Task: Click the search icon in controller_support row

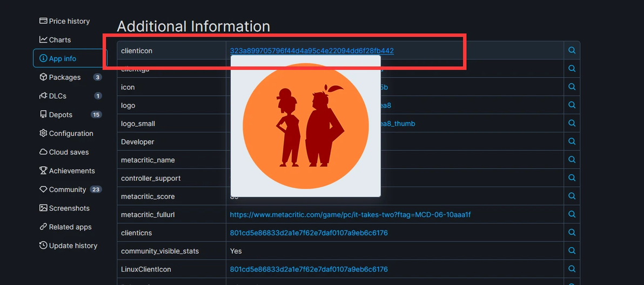Action: tap(572, 178)
